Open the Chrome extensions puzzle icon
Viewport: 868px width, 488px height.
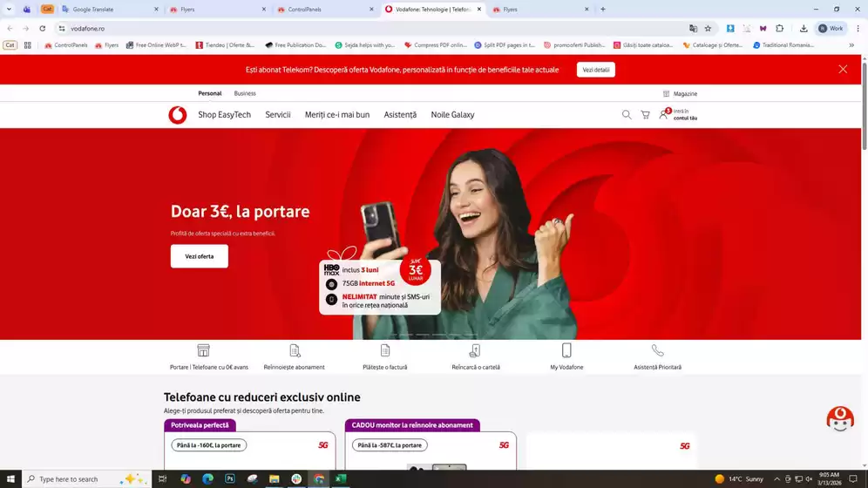click(779, 28)
